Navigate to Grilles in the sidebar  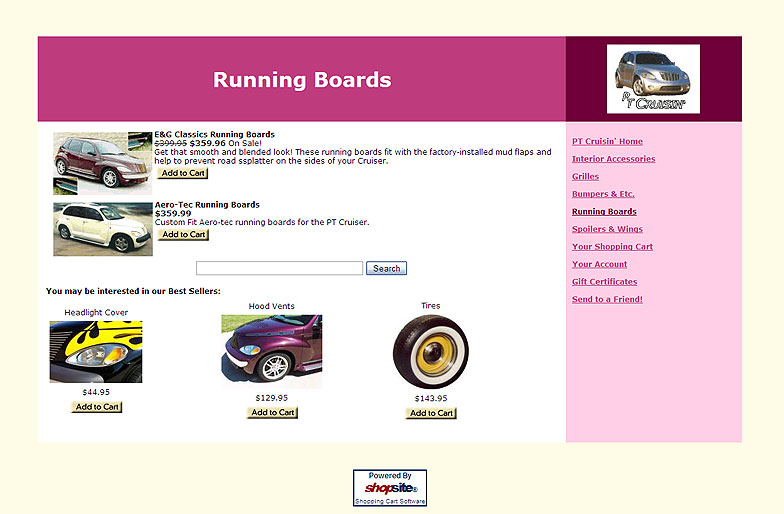(585, 176)
